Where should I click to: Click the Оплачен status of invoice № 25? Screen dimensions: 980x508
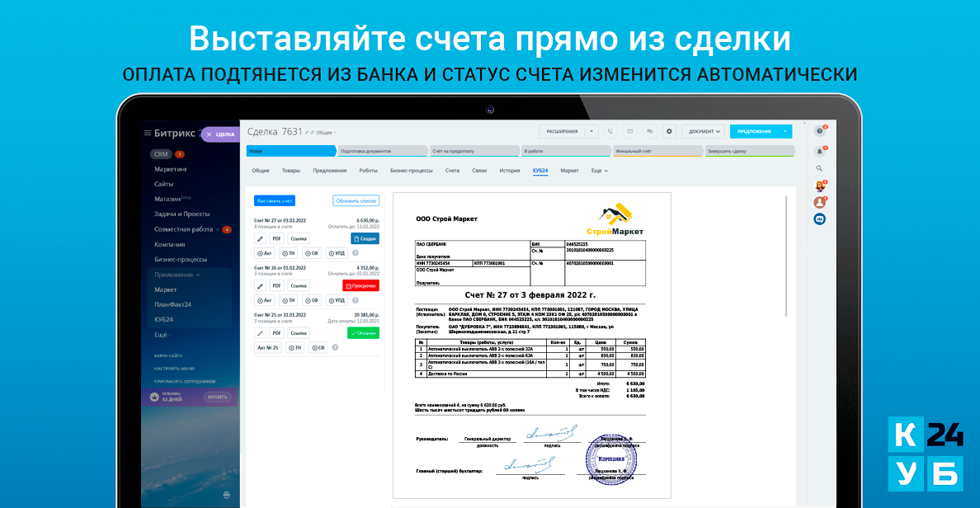click(x=363, y=333)
